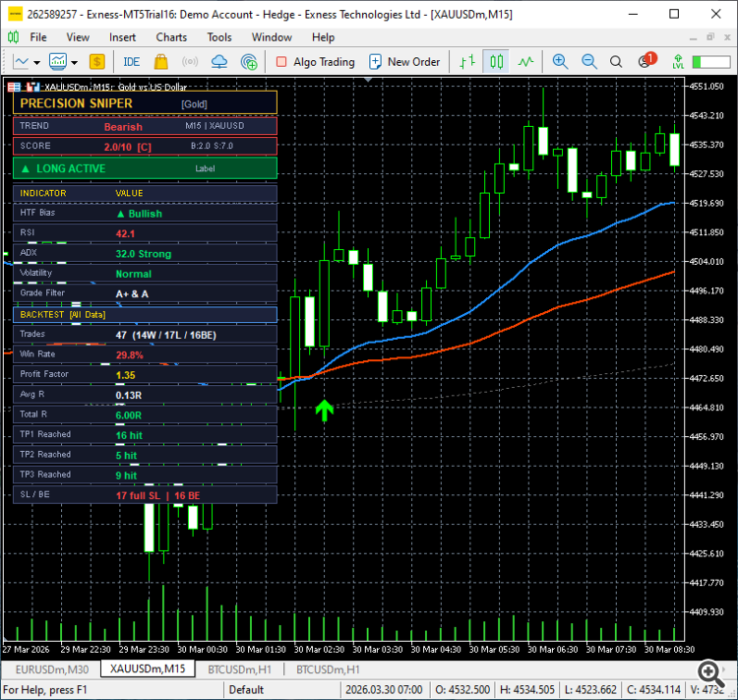Image resolution: width=738 pixels, height=700 pixels.
Task: Click the Grade Filter A+ & A value
Action: 132,294
